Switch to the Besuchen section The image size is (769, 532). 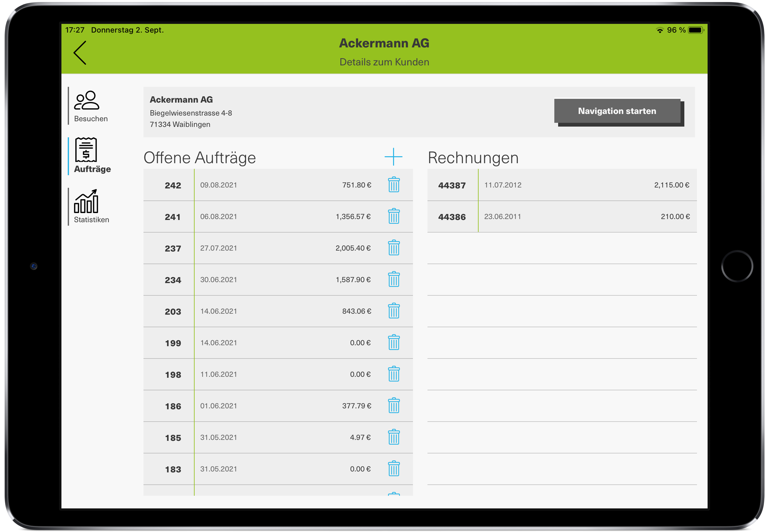pos(91,107)
